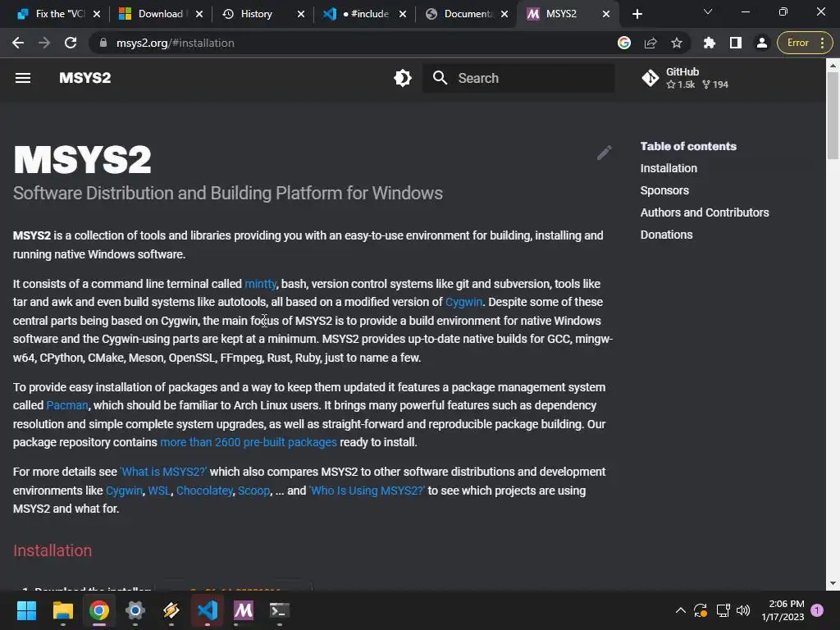Toggle light/dark color theme
Screen dimensions: 840x630
(x=402, y=78)
